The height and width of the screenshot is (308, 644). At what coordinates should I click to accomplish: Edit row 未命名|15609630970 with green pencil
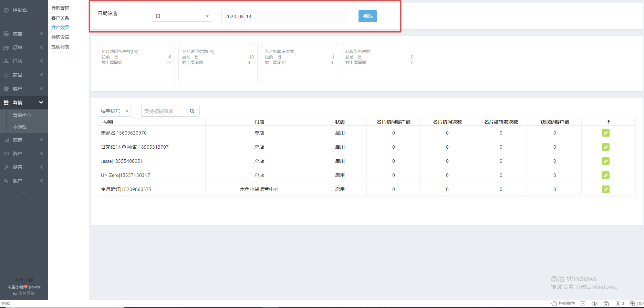point(606,133)
